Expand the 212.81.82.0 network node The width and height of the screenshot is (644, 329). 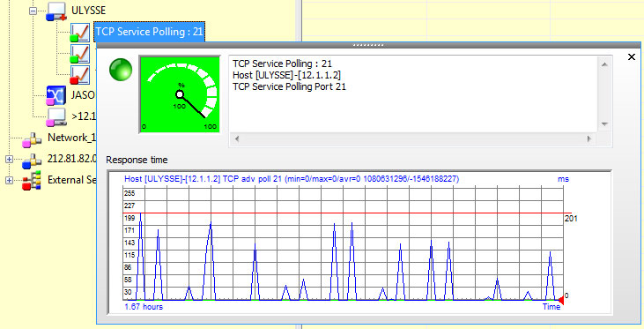pyautogui.click(x=9, y=159)
